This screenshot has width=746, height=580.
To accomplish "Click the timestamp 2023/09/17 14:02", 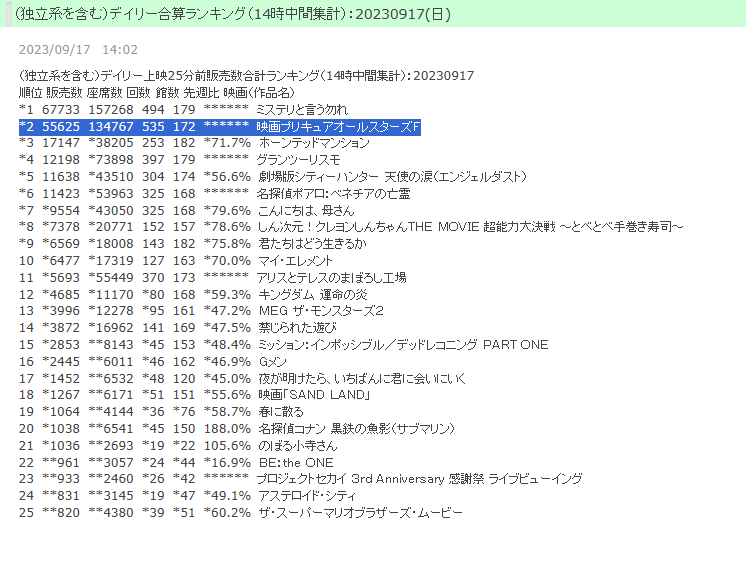I will [x=79, y=49].
